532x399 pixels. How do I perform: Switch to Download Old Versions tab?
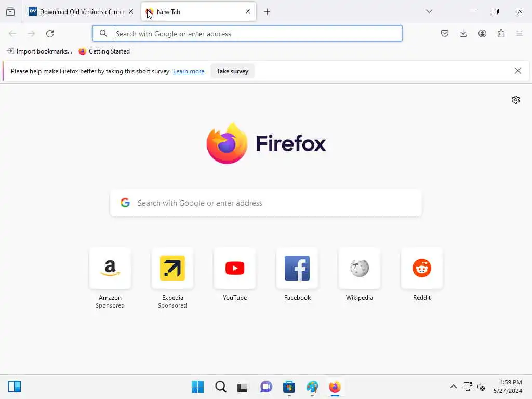tap(82, 11)
